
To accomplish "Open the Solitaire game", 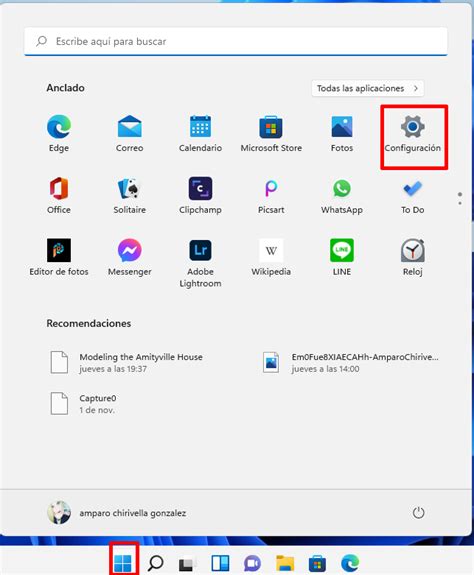I will [x=129, y=195].
